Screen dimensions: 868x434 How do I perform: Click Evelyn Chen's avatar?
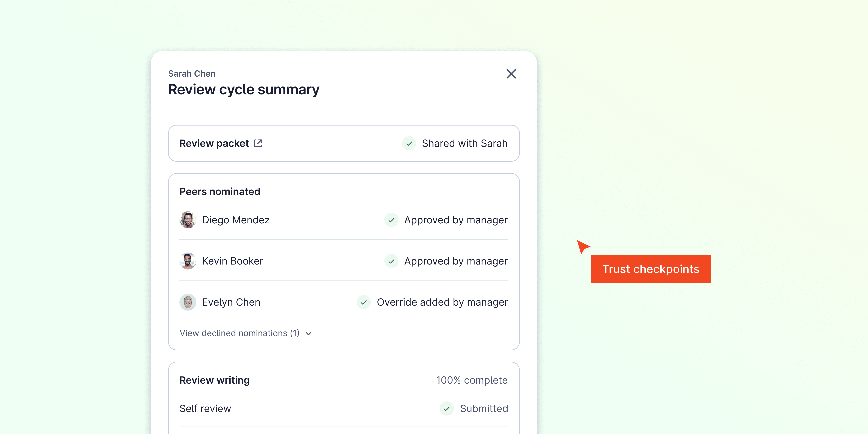[188, 302]
